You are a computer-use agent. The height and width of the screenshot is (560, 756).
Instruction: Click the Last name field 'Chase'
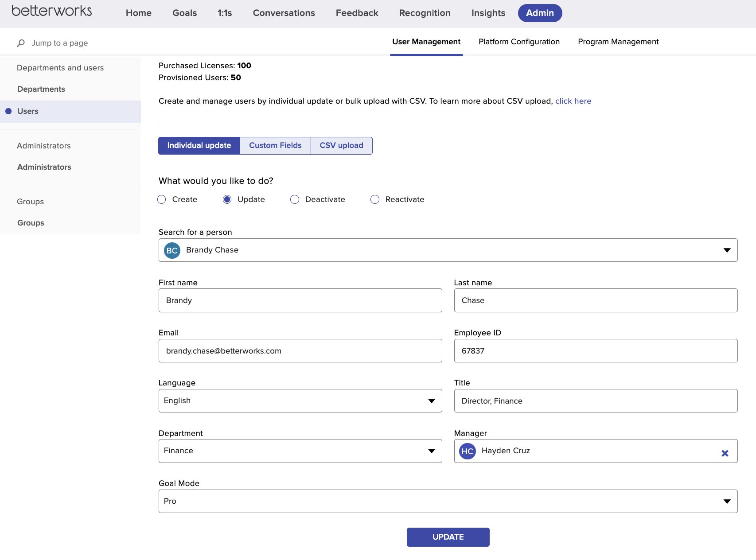click(596, 300)
